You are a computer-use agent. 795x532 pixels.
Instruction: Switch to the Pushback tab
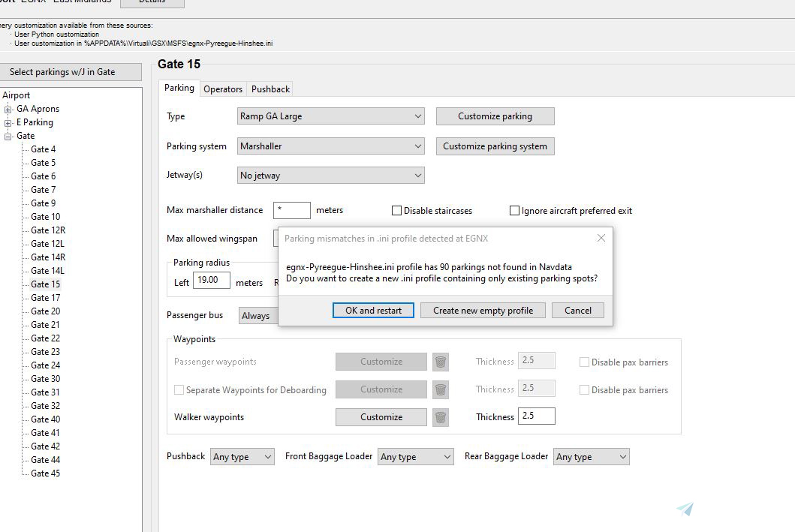[270, 89]
